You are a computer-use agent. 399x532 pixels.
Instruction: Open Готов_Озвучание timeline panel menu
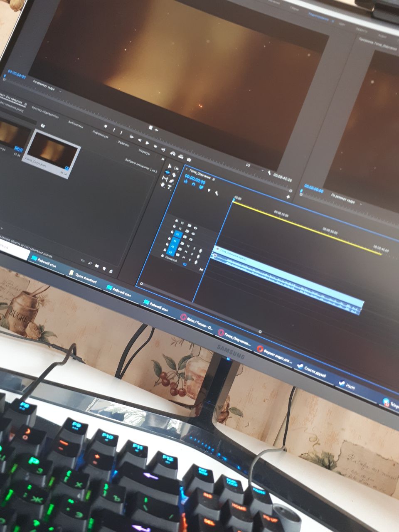214,180
